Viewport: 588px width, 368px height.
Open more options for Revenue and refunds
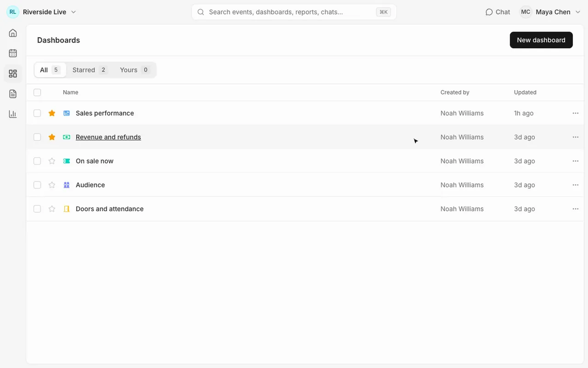pyautogui.click(x=576, y=137)
